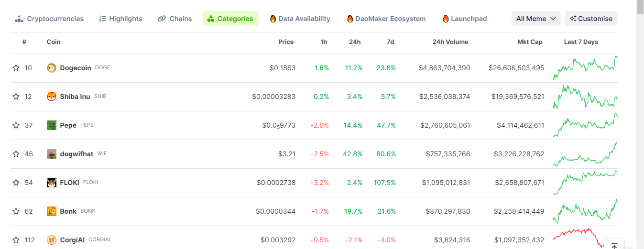Click the fire icon beside Data Availability
Image resolution: width=644 pixels, height=249 pixels.
pyautogui.click(x=273, y=19)
